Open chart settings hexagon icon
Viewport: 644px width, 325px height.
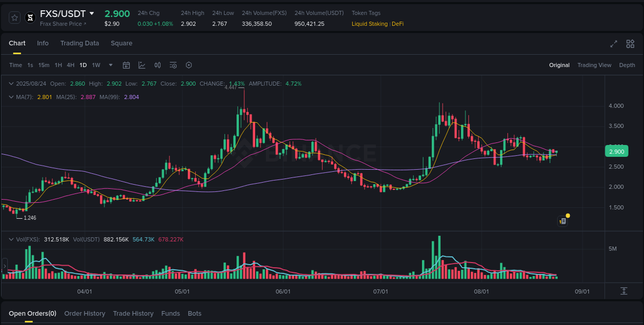(189, 65)
